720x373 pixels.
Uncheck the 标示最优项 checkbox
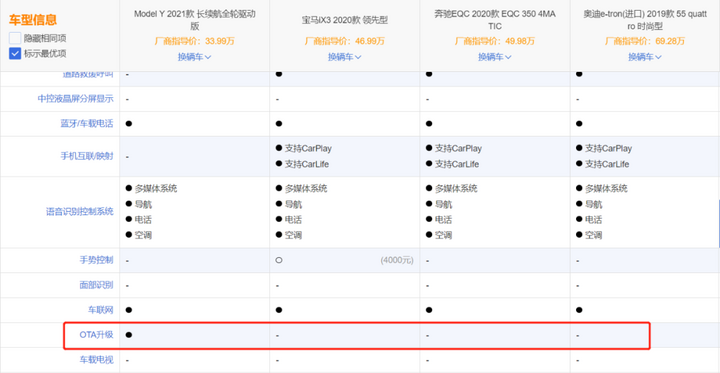pos(15,53)
